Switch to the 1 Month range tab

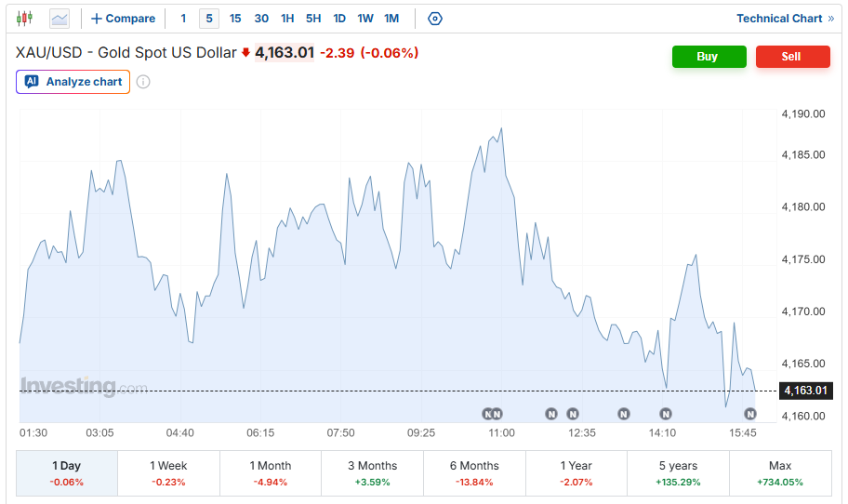[271, 473]
